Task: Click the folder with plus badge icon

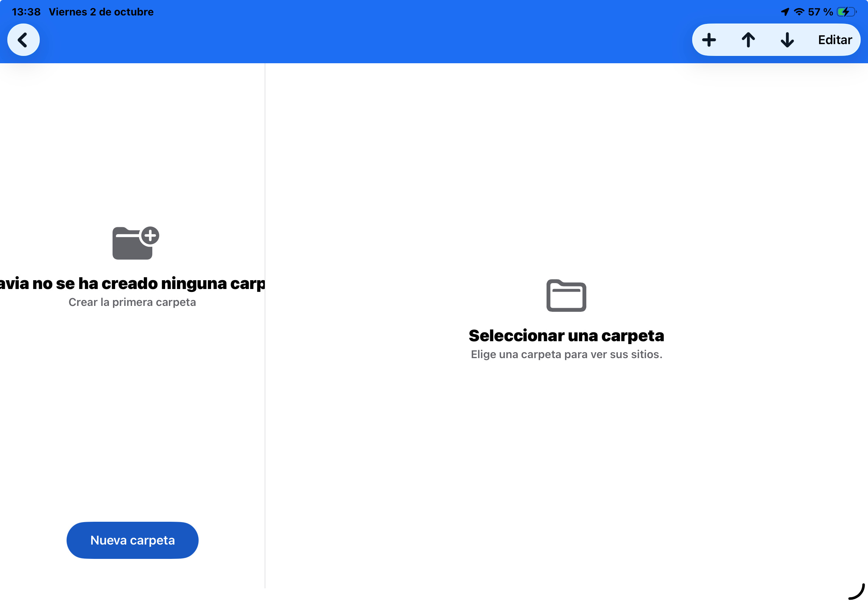Action: [136, 243]
